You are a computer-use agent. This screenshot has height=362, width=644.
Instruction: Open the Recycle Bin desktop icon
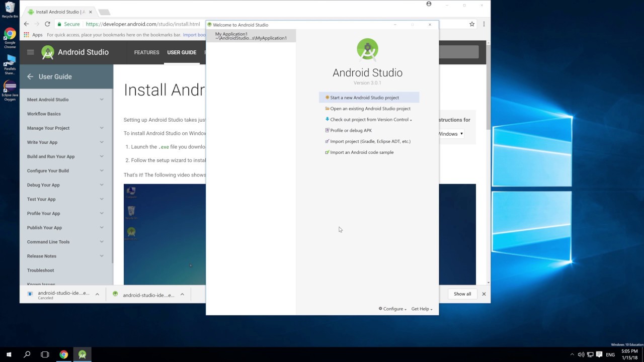point(10,10)
